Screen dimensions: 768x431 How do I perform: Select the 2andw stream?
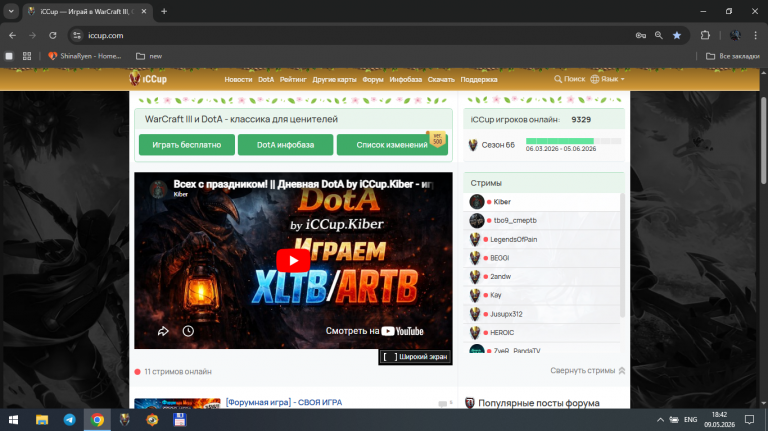542,277
